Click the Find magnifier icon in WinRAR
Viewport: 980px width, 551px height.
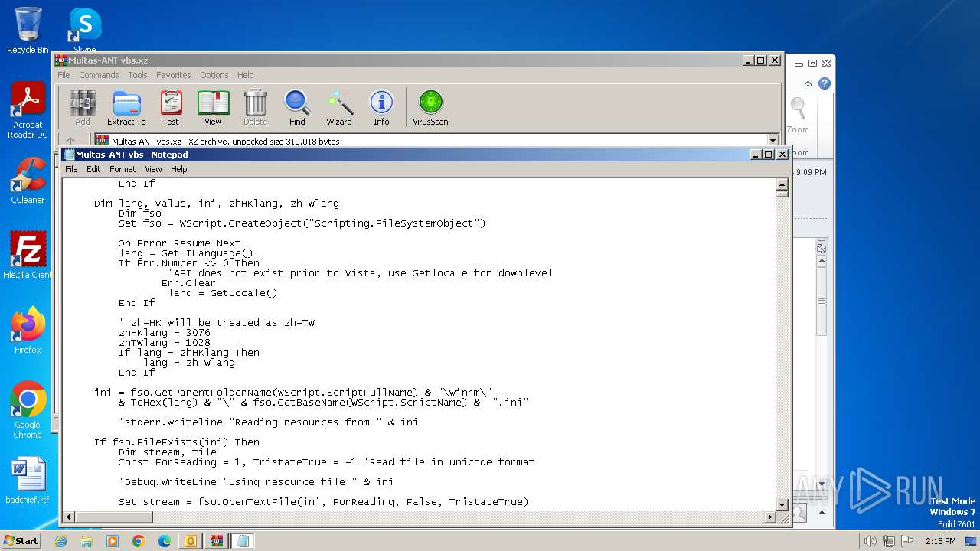click(297, 108)
